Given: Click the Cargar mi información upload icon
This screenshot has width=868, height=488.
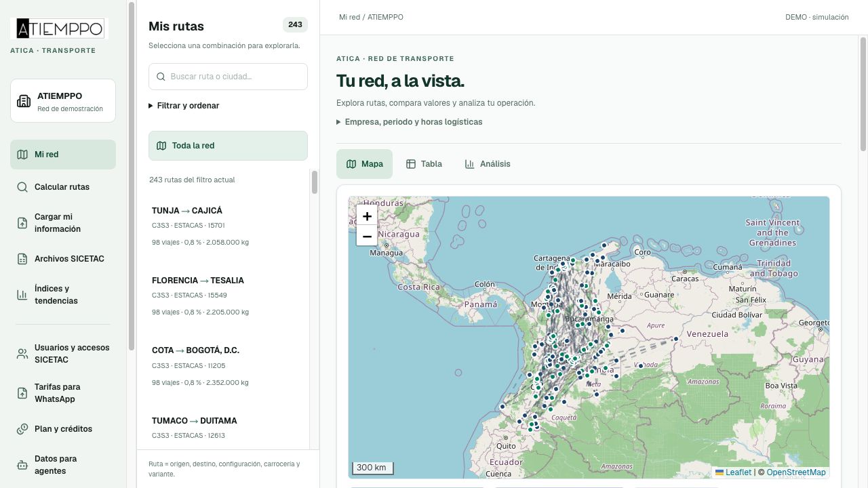Looking at the screenshot, I should tap(22, 223).
